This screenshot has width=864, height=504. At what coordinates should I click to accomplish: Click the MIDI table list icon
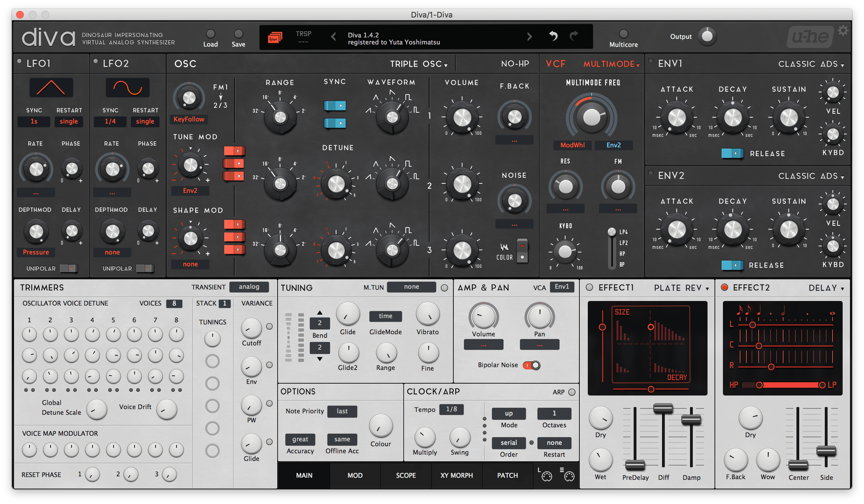[x=568, y=475]
